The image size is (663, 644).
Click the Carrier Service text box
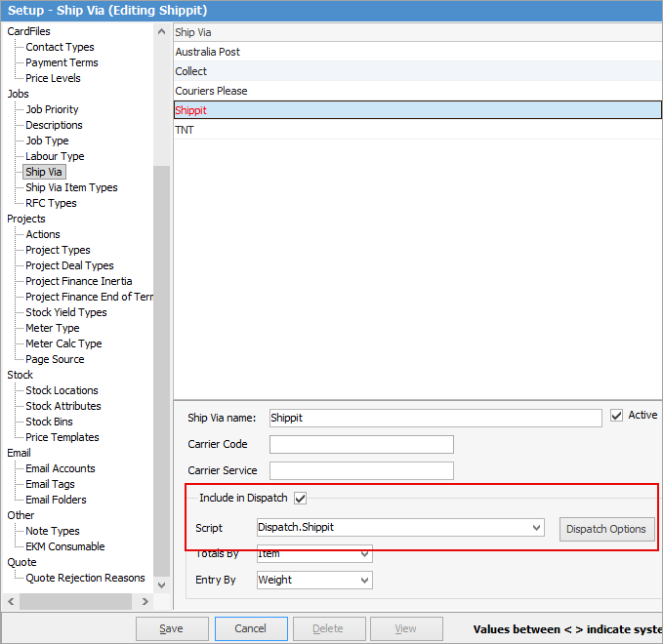[x=361, y=471]
